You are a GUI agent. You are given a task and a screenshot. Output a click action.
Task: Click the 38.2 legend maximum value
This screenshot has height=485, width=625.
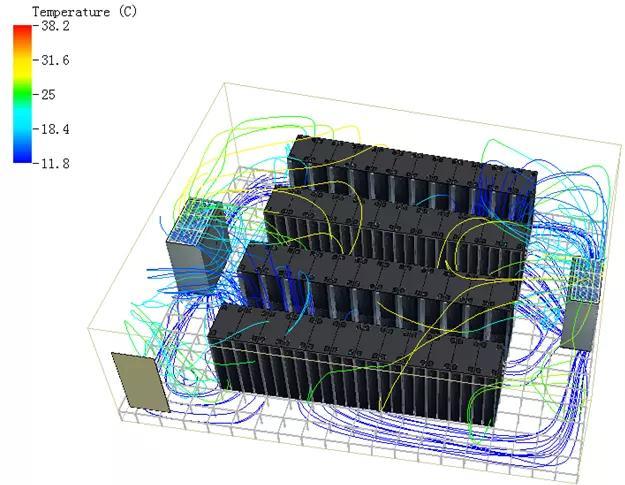click(x=55, y=26)
